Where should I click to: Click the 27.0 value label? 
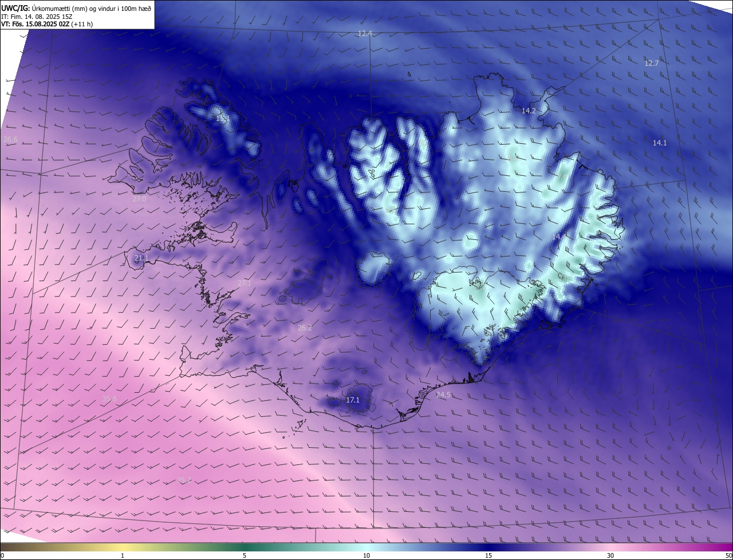tap(139, 199)
